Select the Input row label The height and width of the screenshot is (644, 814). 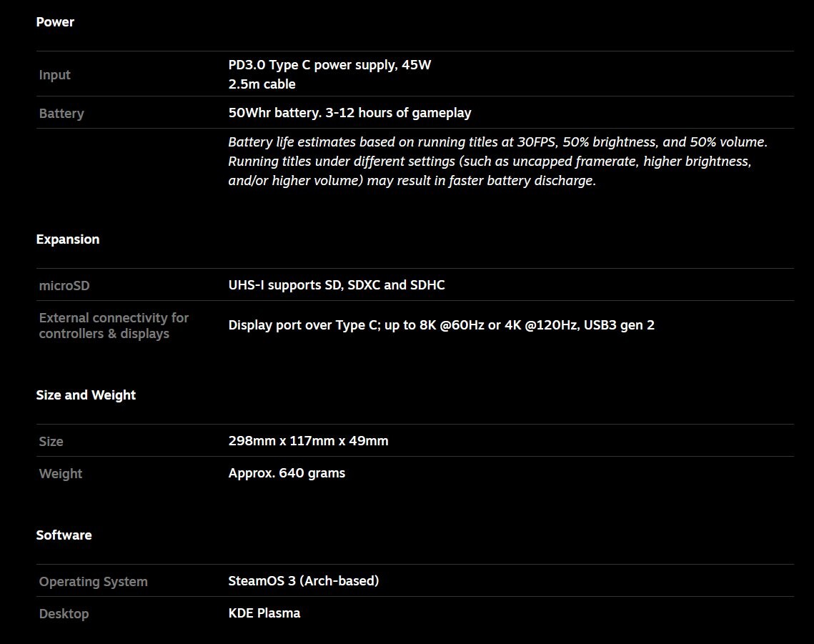[55, 75]
